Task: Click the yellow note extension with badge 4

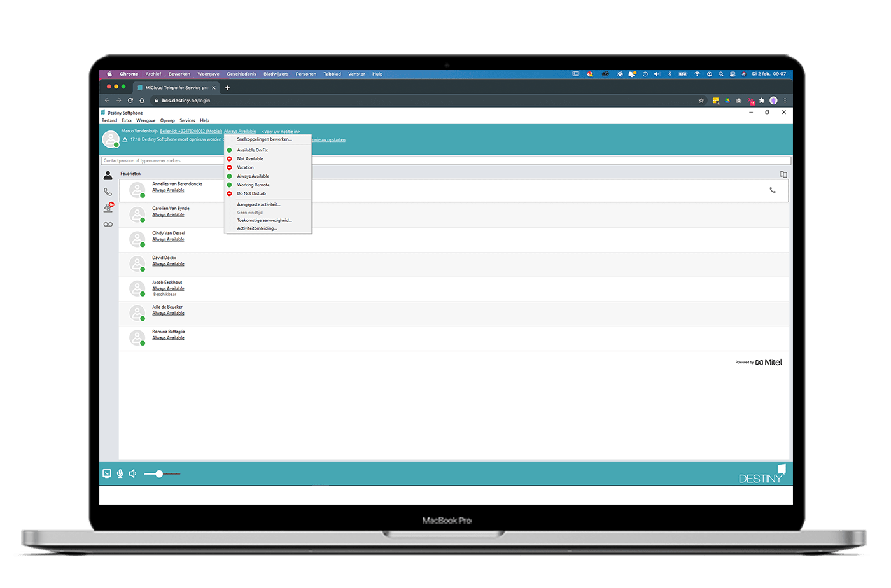Action: tap(715, 101)
